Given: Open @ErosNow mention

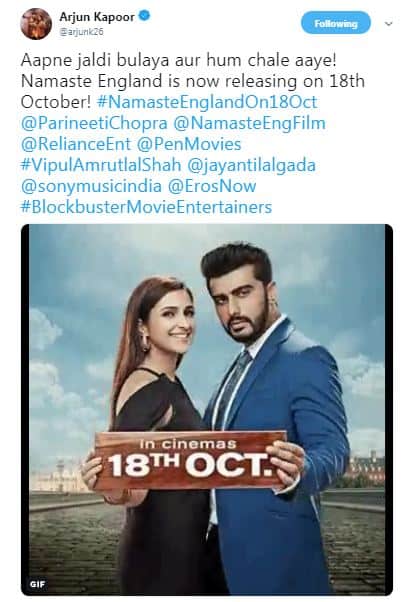Looking at the screenshot, I should [x=212, y=187].
